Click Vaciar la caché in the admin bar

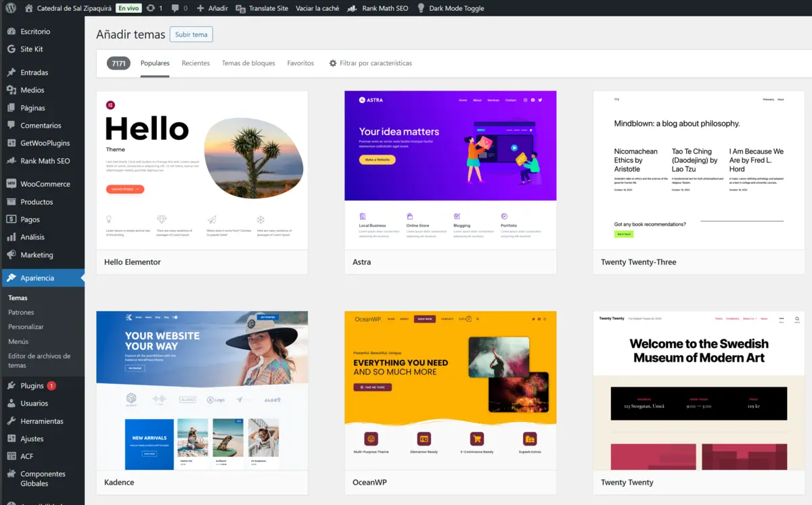(x=317, y=8)
